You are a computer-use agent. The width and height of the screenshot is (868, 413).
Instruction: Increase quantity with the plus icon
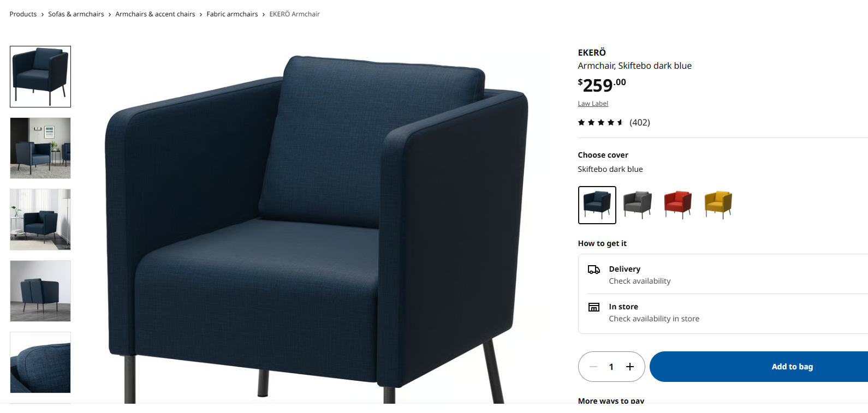click(629, 367)
